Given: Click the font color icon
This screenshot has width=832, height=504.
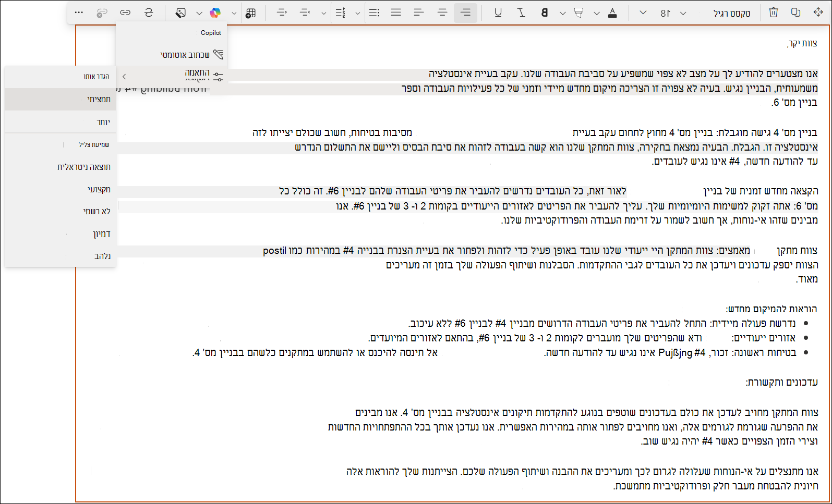Looking at the screenshot, I should pos(613,13).
